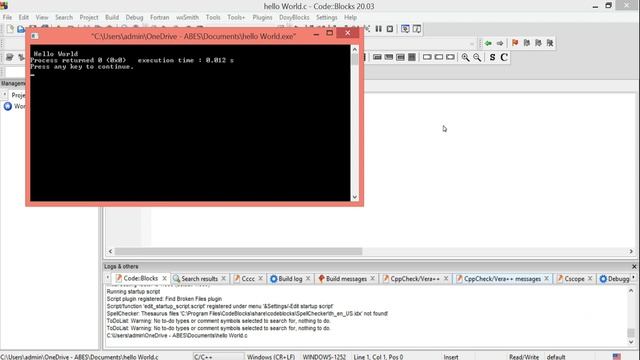Toggle bookmark using the orange flag icon

tap(515, 43)
